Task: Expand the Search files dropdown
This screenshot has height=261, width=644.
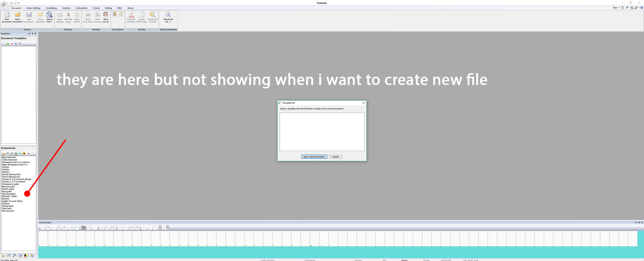Action: pyautogui.click(x=50, y=21)
